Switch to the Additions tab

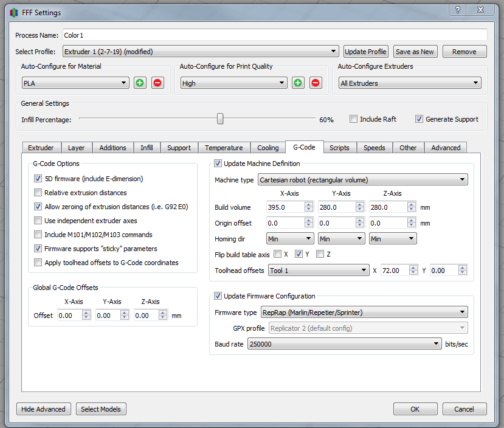point(112,148)
